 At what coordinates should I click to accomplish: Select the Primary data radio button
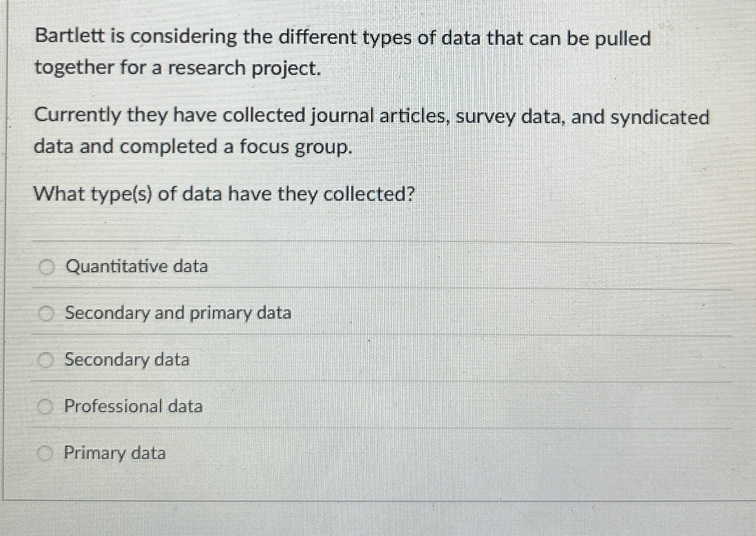click(46, 453)
